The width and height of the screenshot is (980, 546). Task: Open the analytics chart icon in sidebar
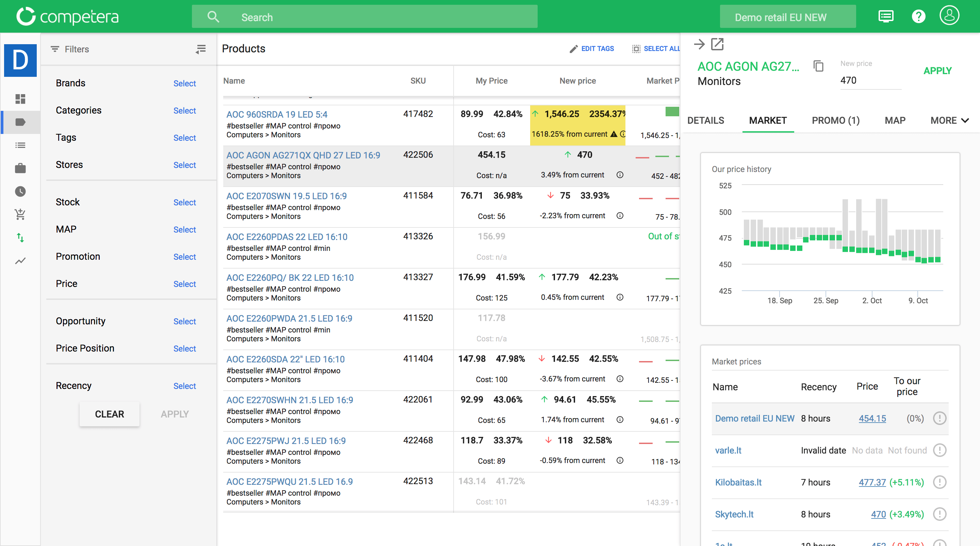click(20, 260)
